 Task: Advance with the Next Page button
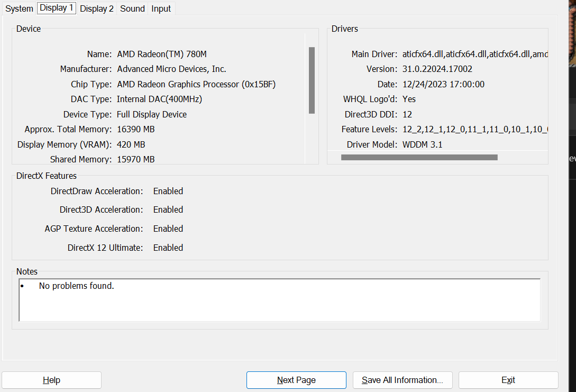point(296,380)
